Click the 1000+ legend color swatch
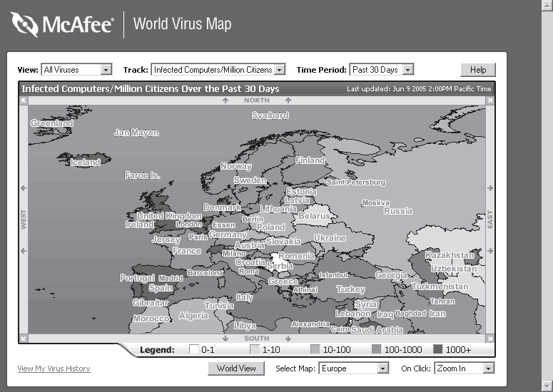This screenshot has width=553, height=392. pyautogui.click(x=438, y=350)
